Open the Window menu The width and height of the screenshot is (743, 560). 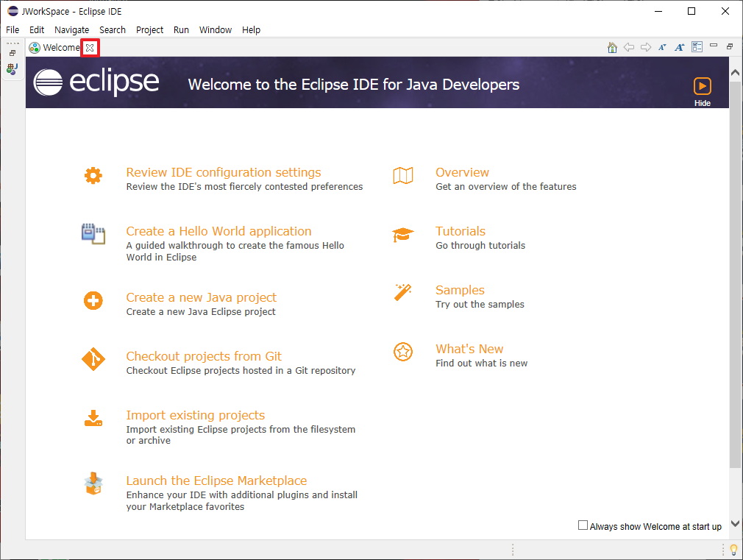tap(215, 30)
